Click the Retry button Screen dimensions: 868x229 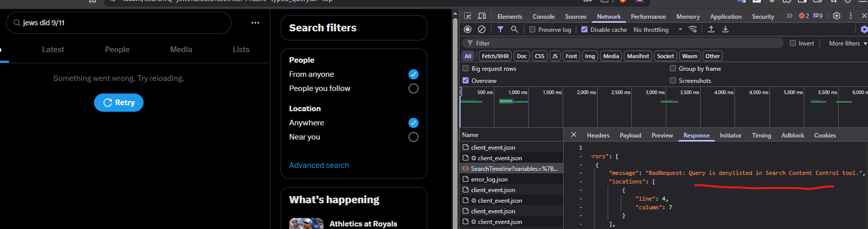[119, 103]
